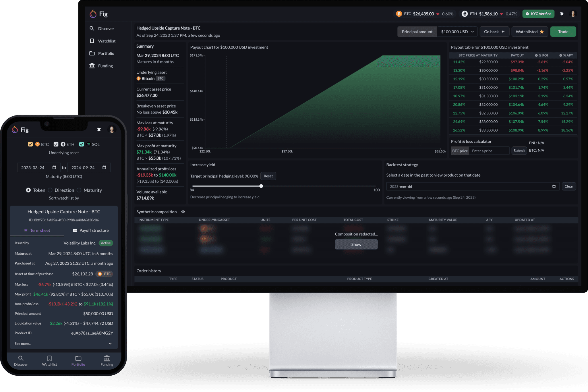
Task: Click the BTC coin icon in header ticker
Action: pyautogui.click(x=399, y=14)
